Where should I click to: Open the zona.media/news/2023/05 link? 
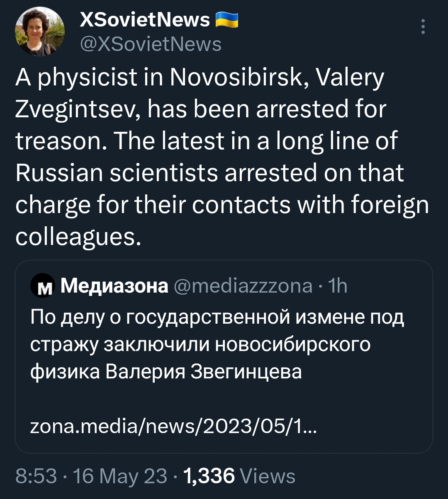pyautogui.click(x=173, y=426)
